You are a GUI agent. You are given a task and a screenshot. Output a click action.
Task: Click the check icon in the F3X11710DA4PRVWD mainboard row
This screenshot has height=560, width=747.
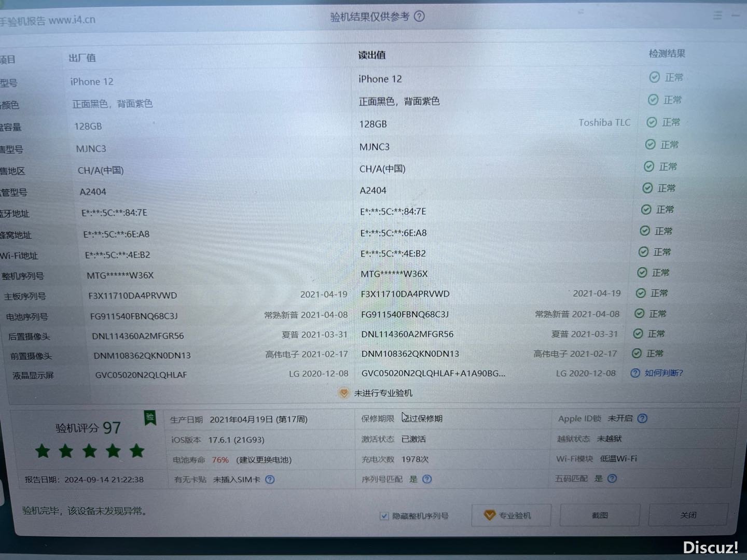(641, 293)
